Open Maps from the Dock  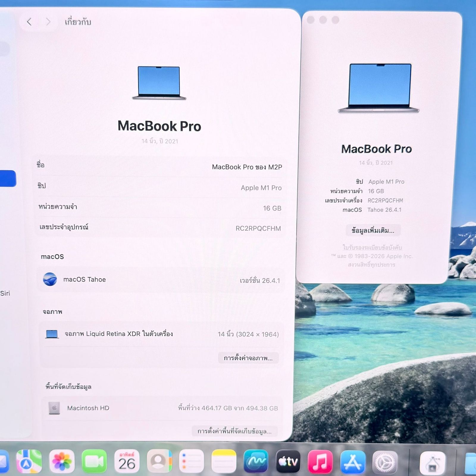[x=29, y=461]
